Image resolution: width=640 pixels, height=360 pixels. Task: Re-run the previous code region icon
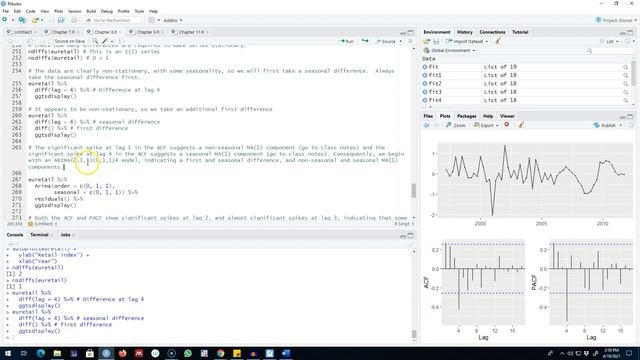[x=365, y=41]
